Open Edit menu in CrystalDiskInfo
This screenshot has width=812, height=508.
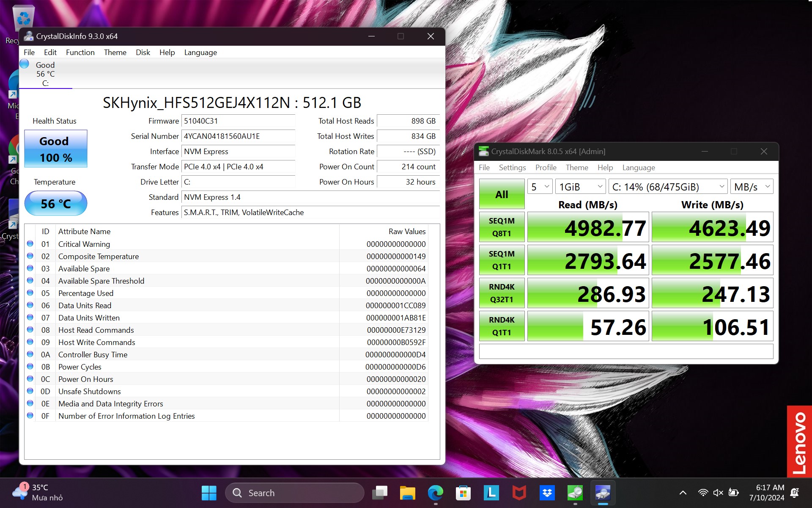point(50,52)
